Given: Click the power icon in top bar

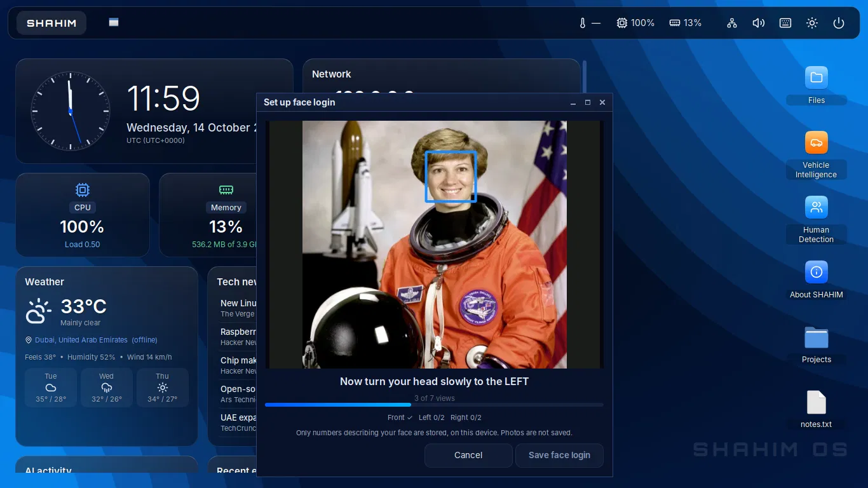Looking at the screenshot, I should tap(839, 23).
